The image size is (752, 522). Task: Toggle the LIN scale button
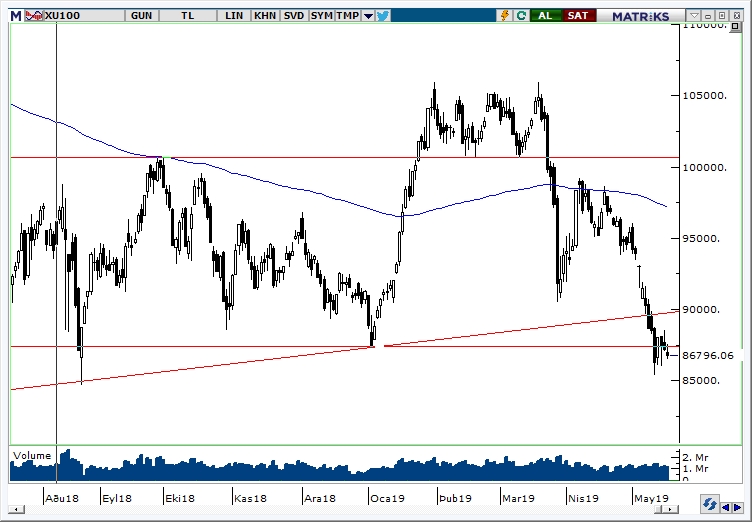coord(234,15)
